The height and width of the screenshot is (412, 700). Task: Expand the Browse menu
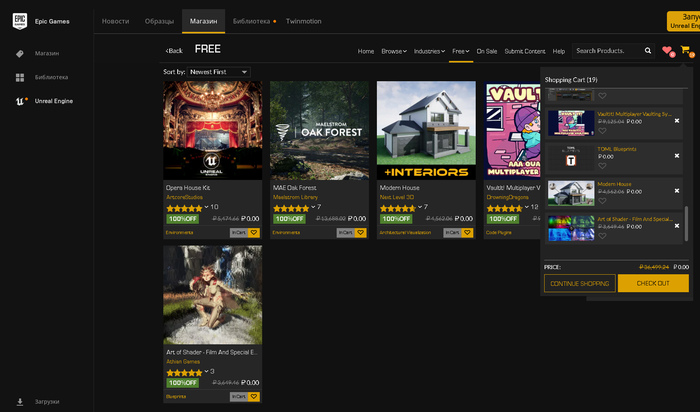pos(394,51)
